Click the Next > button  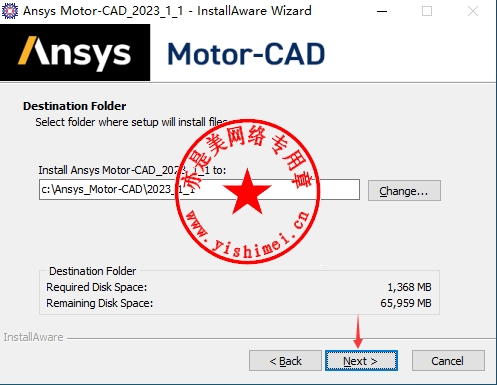click(361, 360)
